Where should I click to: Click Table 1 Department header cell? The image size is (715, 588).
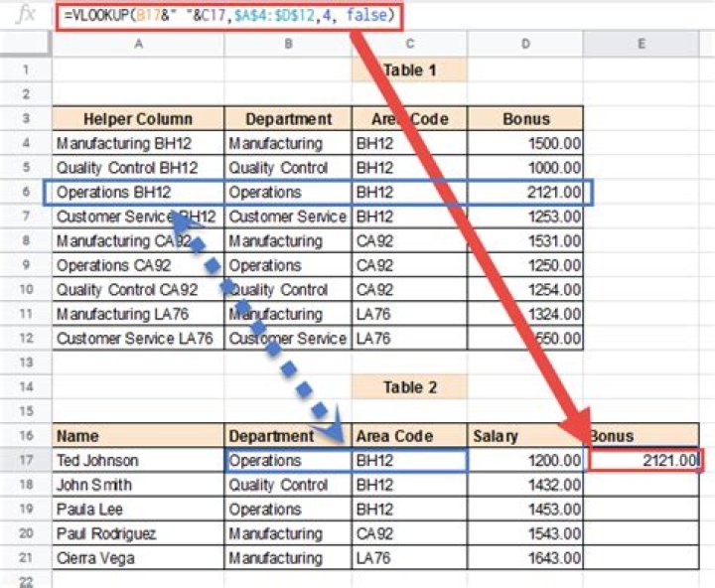click(x=288, y=118)
